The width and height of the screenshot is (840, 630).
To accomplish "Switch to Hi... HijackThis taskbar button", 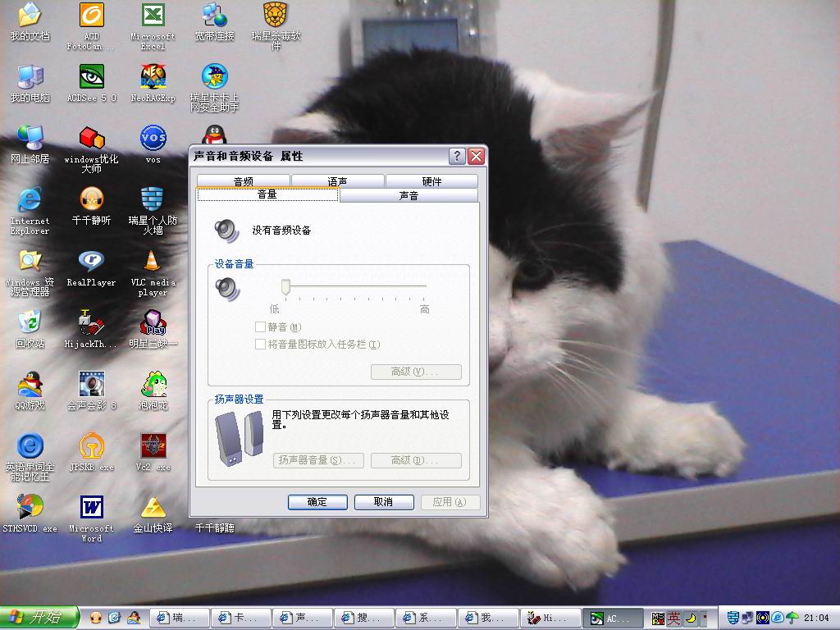I will (550, 619).
